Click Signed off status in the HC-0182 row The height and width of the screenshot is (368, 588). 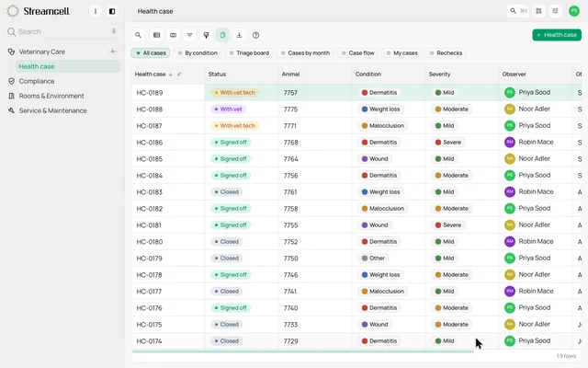pyautogui.click(x=231, y=209)
